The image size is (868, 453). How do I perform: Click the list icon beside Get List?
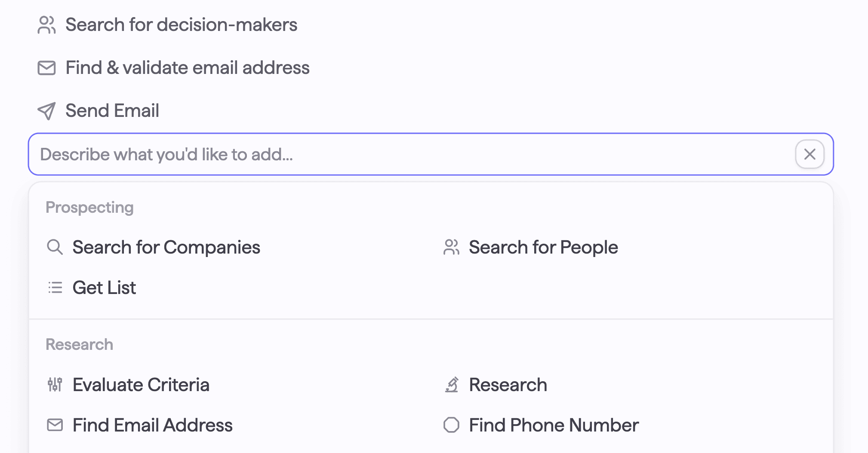(55, 288)
